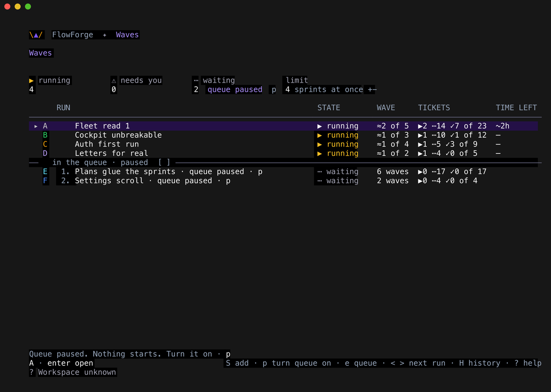Image resolution: width=551 pixels, height=392 pixels.
Task: Toggle queue paused on the Plans glue row
Action: (x=225, y=172)
